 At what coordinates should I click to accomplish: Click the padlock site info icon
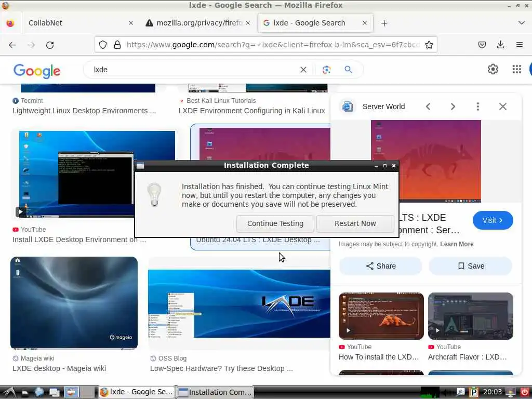point(117,45)
